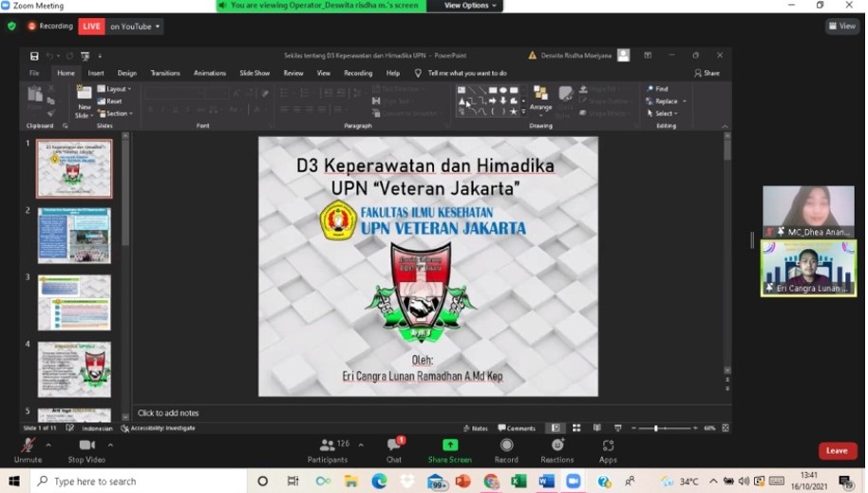868x493 pixels.
Task: Click the New Slide icon
Action: (x=85, y=93)
